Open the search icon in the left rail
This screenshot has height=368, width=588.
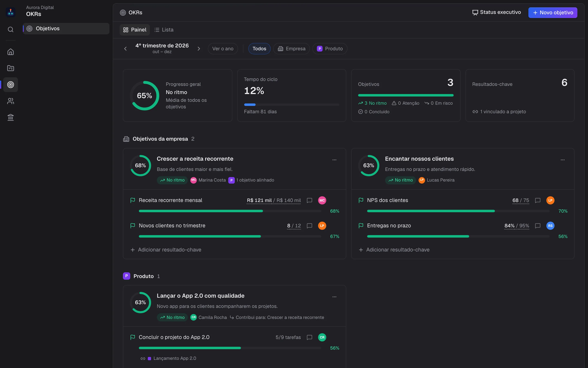point(10,29)
